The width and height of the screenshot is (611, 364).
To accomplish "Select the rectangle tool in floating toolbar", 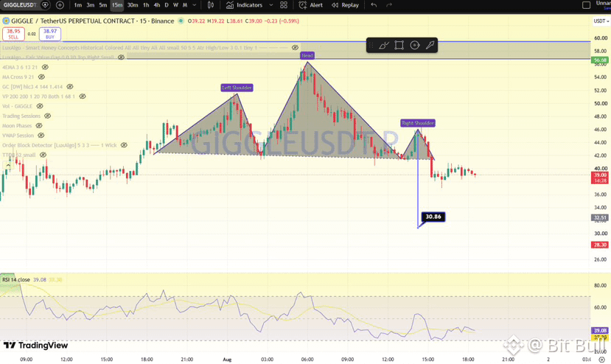I will pyautogui.click(x=399, y=45).
